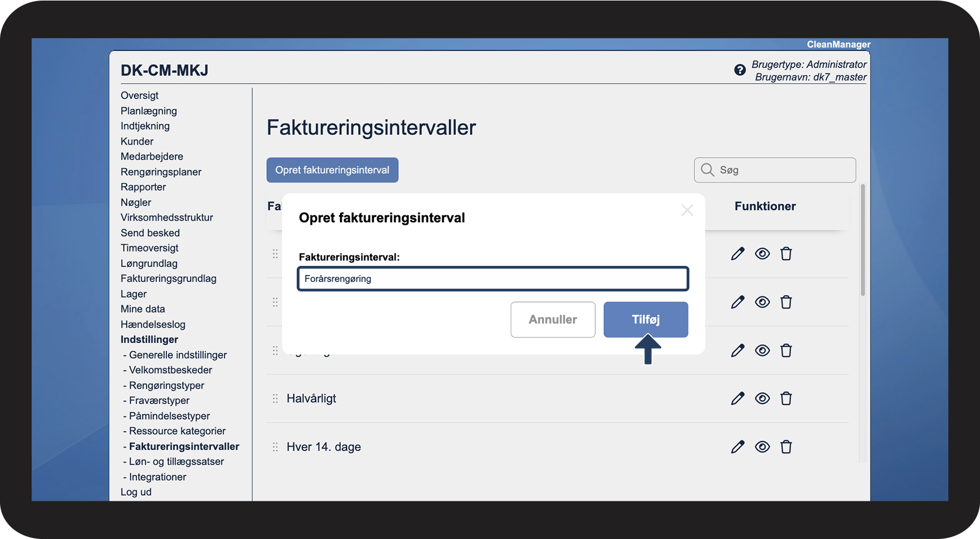Select Faktureringsintervaller in the settings submenu
This screenshot has height=539, width=980.
pyautogui.click(x=184, y=447)
